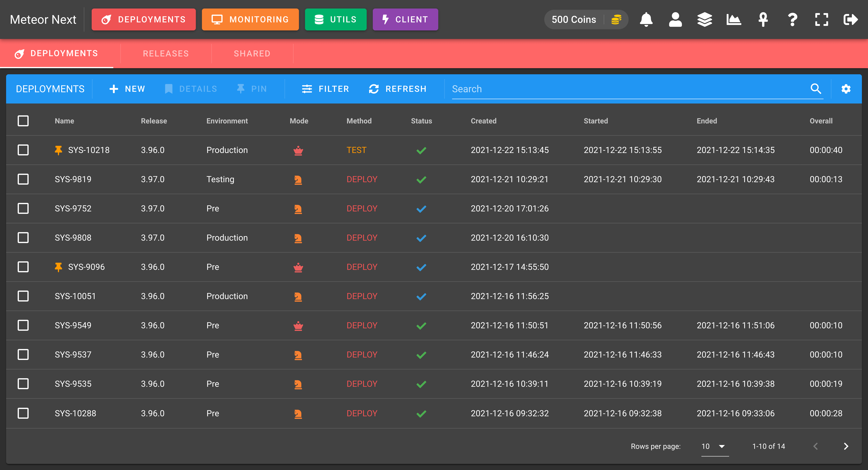This screenshot has height=470, width=868.
Task: Click the Refresh button
Action: 398,89
